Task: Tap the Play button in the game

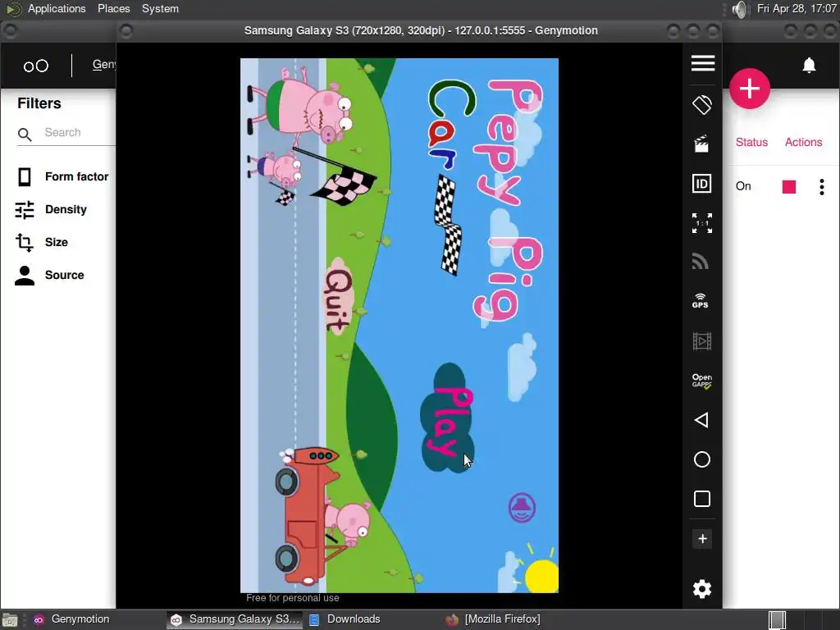Action: click(x=449, y=418)
